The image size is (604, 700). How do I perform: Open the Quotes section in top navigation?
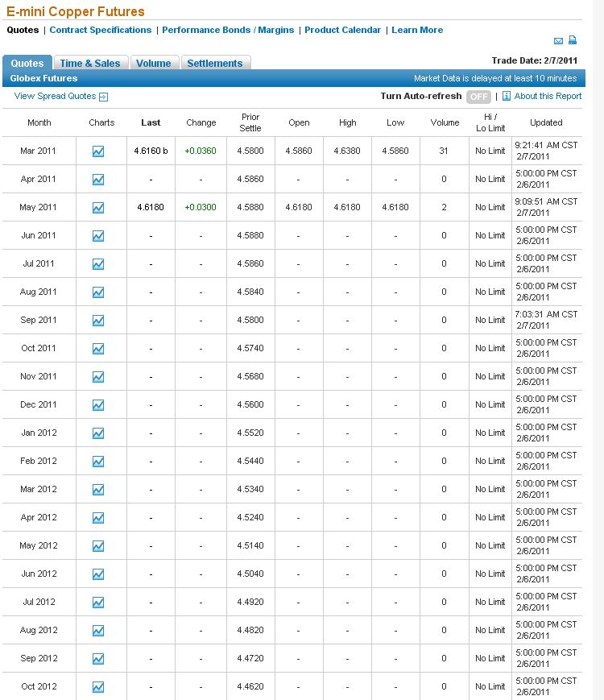(23, 30)
